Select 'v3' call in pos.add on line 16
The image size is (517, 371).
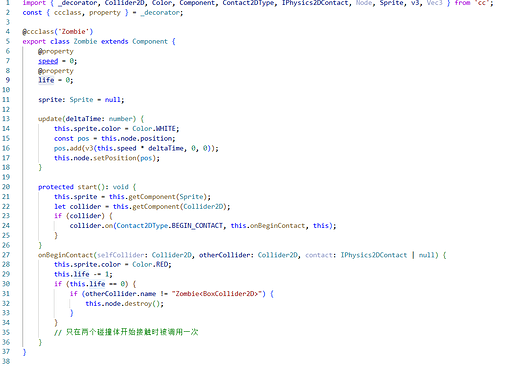click(x=89, y=148)
